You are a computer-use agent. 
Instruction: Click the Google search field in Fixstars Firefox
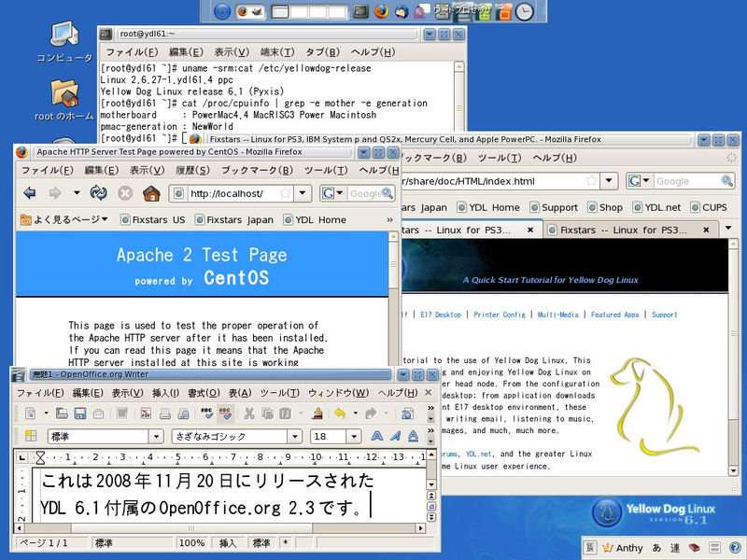pos(688,181)
